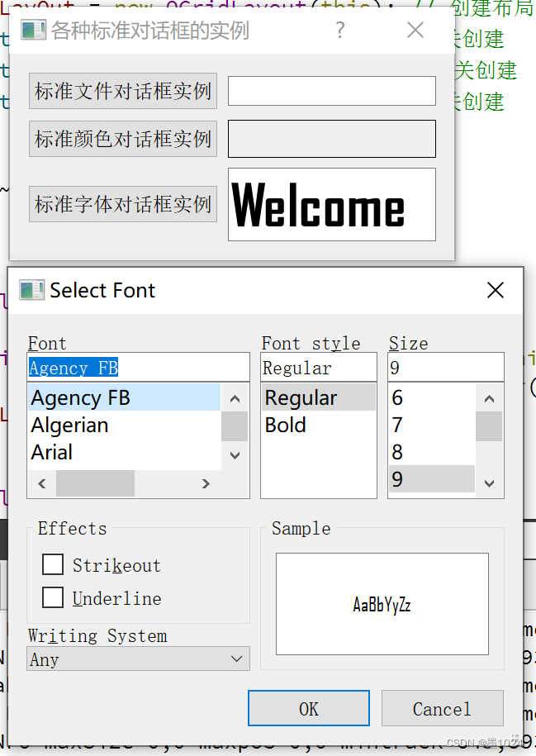
Task: Click font list horizontal scroll left arrow
Action: coord(42,483)
